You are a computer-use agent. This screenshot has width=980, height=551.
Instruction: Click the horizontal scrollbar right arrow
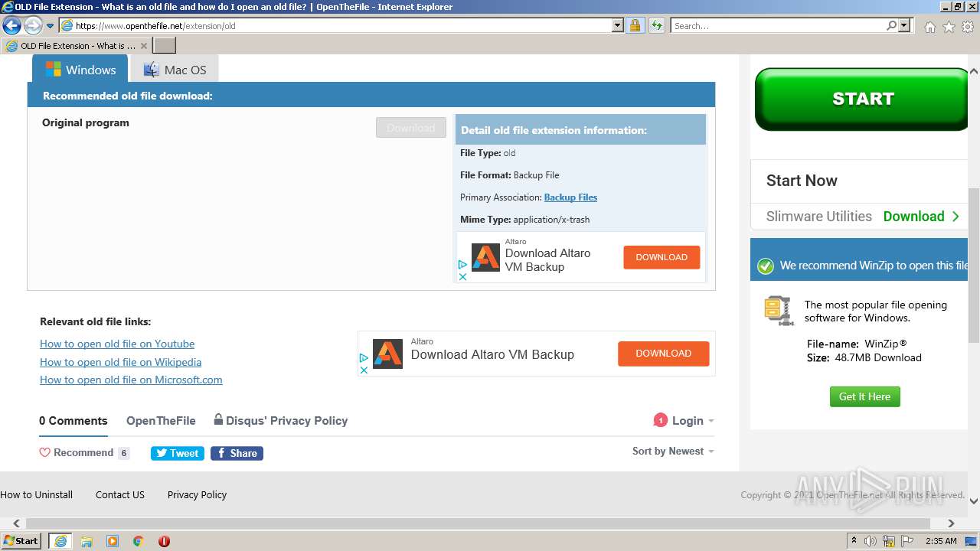click(951, 523)
